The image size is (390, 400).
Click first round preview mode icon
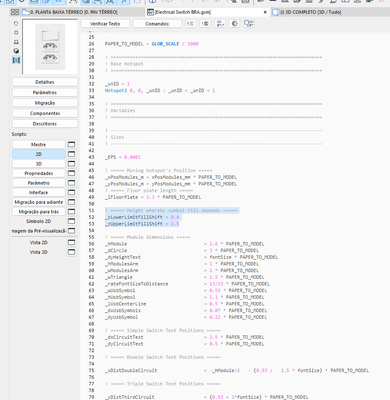click(x=16, y=24)
